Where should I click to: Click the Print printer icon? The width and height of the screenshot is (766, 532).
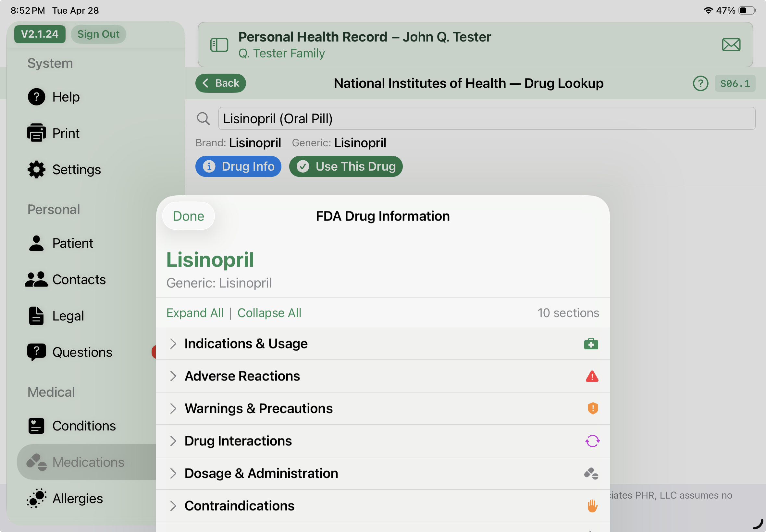[x=36, y=133]
